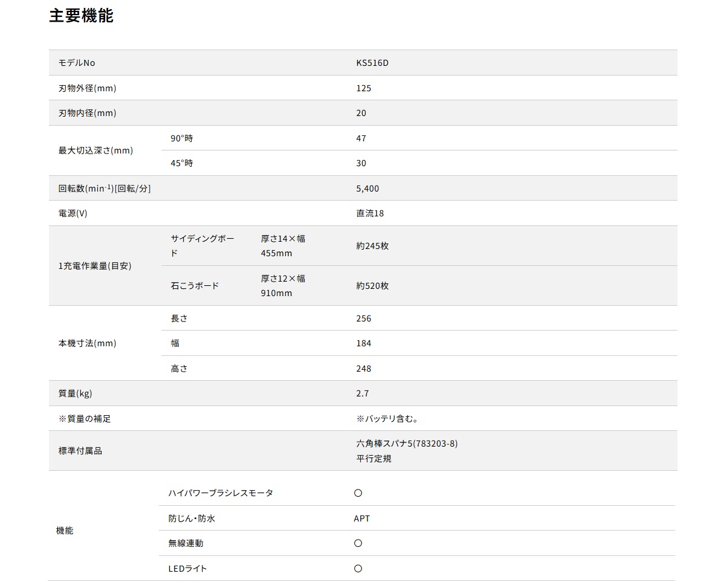The width and height of the screenshot is (727, 588).
Task: Select the model number KS516D
Action: pos(372,63)
